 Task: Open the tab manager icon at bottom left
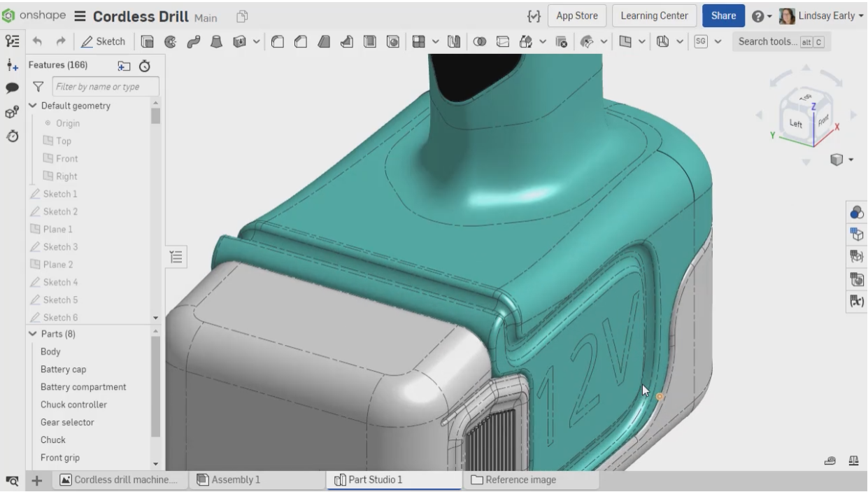tap(12, 481)
